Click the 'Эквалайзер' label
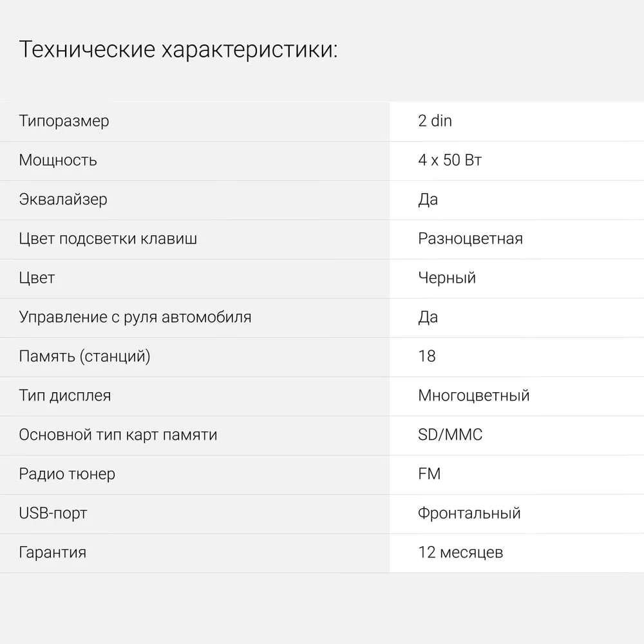This screenshot has width=644, height=644. [63, 200]
